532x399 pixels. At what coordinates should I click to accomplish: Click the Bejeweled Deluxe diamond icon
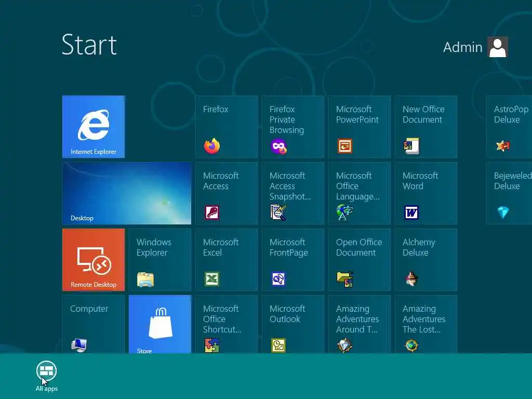click(x=503, y=212)
